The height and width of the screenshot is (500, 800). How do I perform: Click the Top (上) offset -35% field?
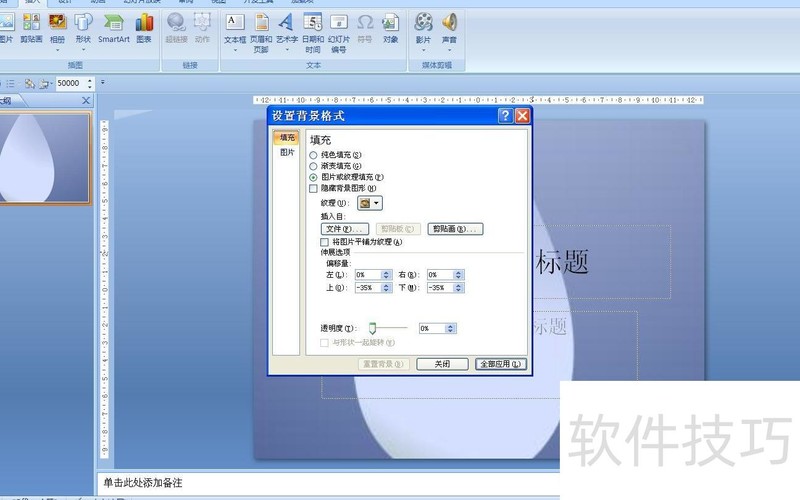pos(369,288)
